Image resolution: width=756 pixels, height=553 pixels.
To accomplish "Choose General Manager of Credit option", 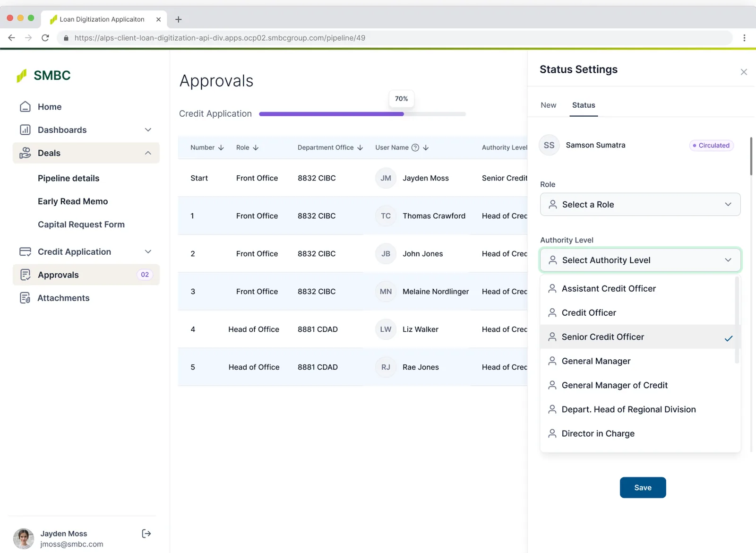I will pos(638,385).
